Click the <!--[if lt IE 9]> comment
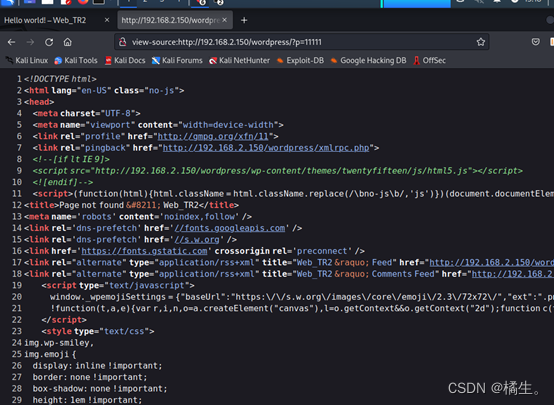554x405 pixels. 71,159
